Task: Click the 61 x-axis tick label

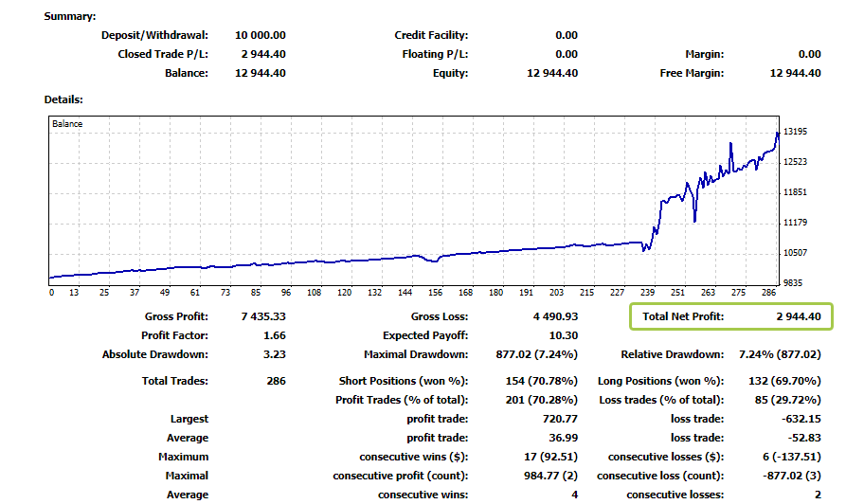Action: coord(195,293)
